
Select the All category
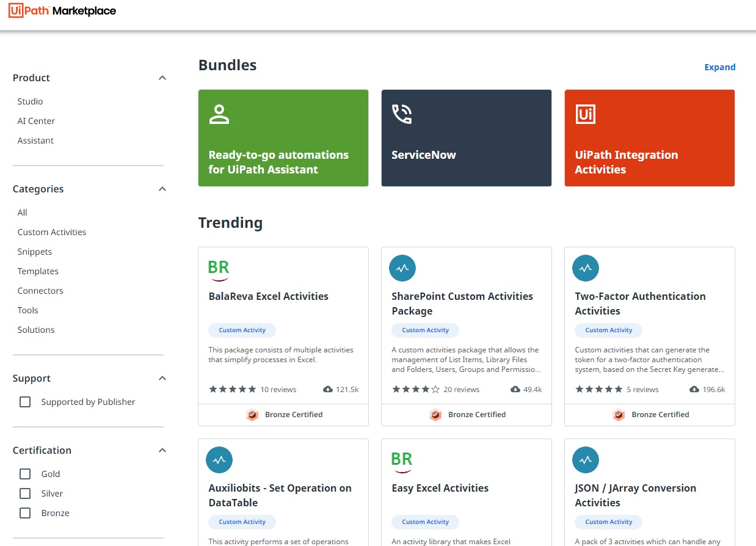coord(23,213)
